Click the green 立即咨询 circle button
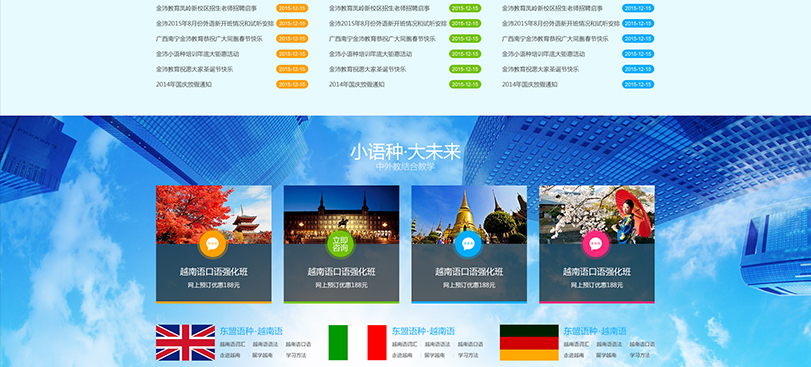 click(x=340, y=244)
